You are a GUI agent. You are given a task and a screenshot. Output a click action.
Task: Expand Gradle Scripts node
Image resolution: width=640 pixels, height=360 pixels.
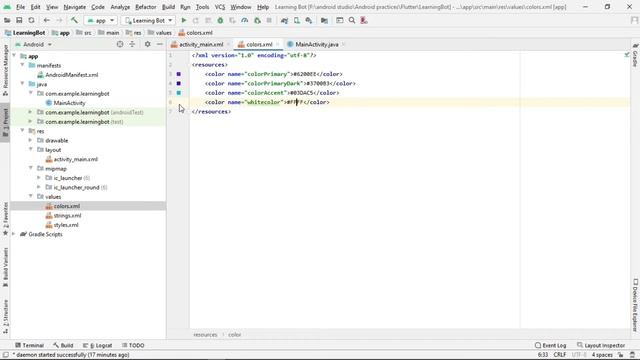click(x=14, y=234)
